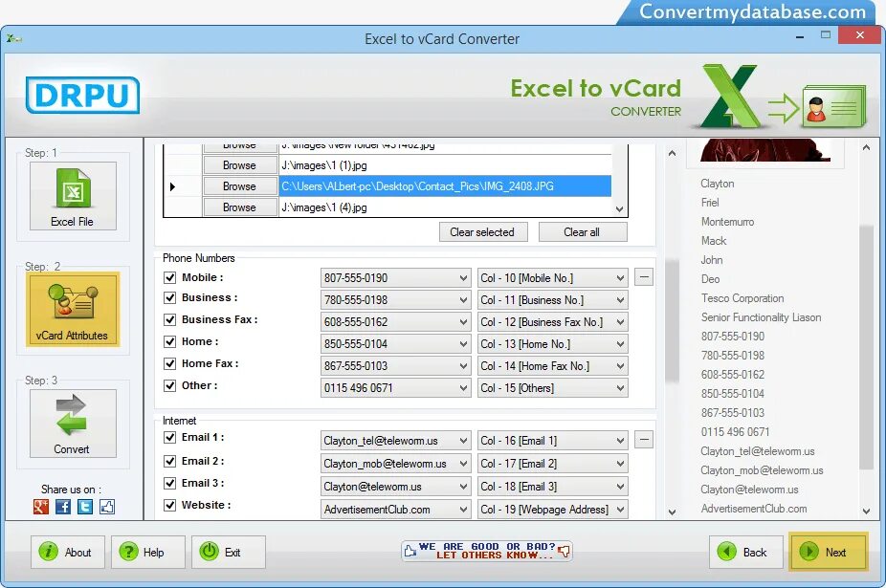Uncheck the Business checkbox
This screenshot has width=886, height=588.
click(169, 297)
